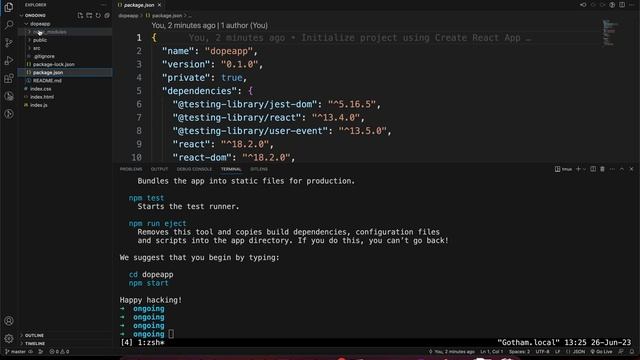
Task: Collapse all folders in Explorer
Action: 107,16
